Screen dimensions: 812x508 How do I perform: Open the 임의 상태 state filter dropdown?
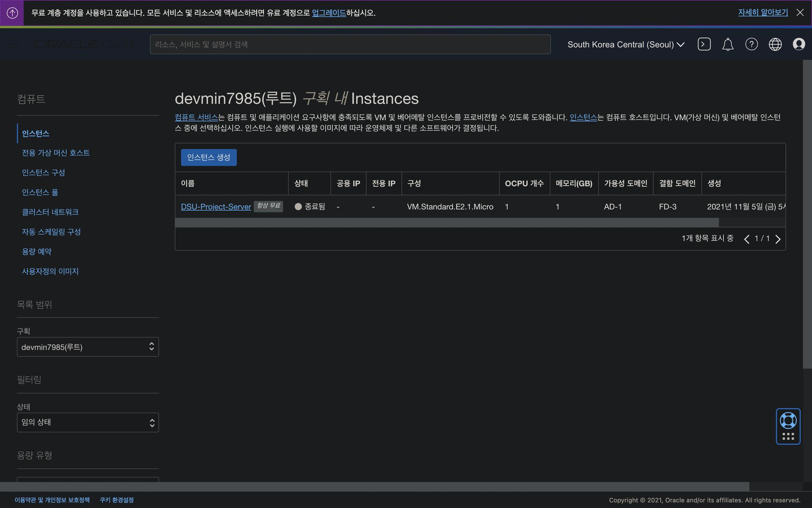(88, 422)
